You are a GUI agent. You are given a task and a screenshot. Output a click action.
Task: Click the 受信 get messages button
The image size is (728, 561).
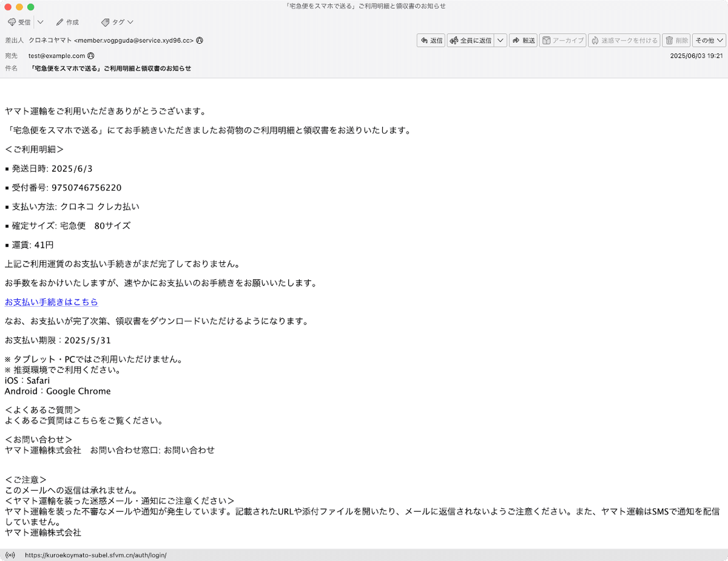(x=19, y=22)
